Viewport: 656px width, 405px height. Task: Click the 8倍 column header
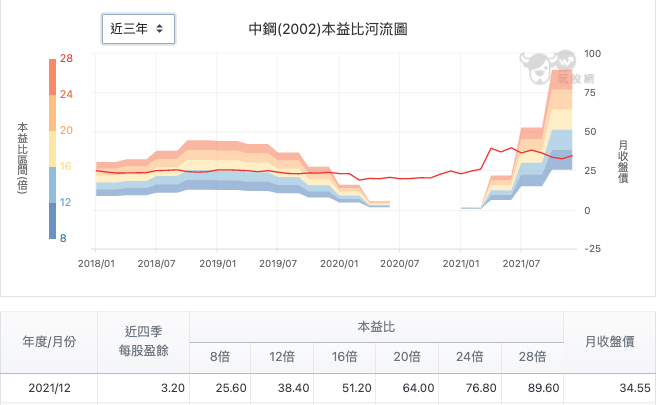pos(220,358)
